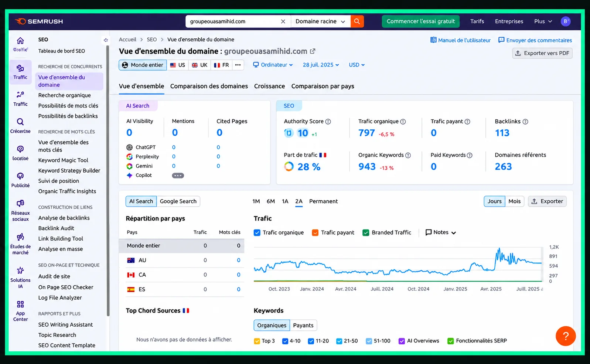Viewport: 590px width, 364px height.
Task: Click the Australia flag icon
Action: [131, 260]
